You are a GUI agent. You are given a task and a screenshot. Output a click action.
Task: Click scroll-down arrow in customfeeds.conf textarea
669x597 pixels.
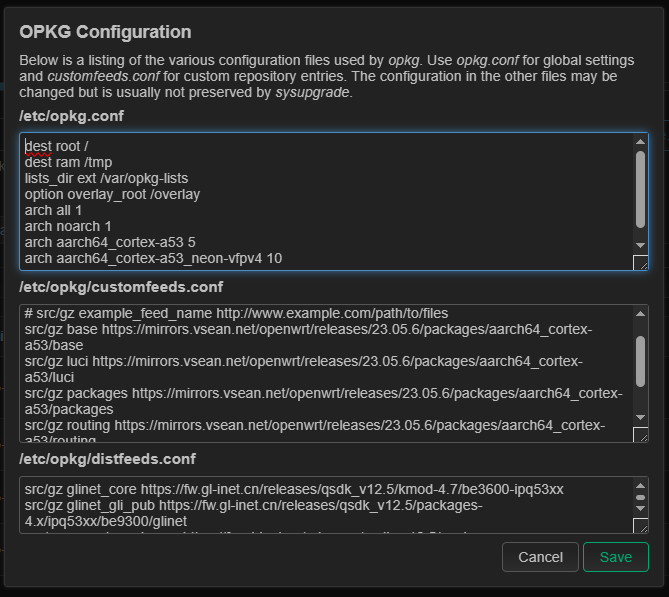pos(640,417)
